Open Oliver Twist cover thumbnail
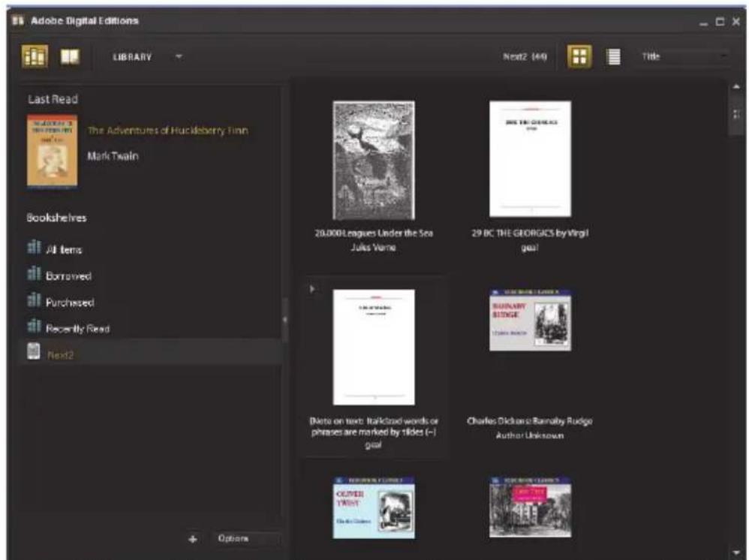This screenshot has width=749, height=560. click(374, 507)
